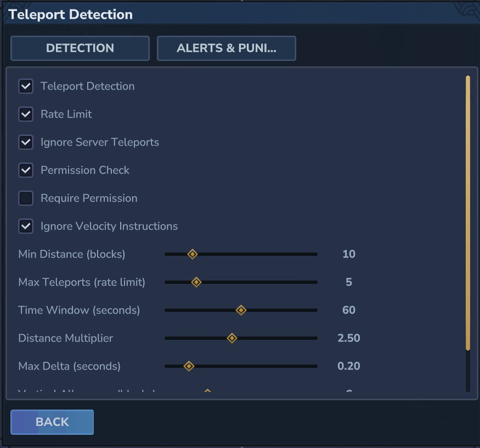480x448 pixels.
Task: Uncheck the Teleport Detection checkbox
Action: tap(26, 86)
